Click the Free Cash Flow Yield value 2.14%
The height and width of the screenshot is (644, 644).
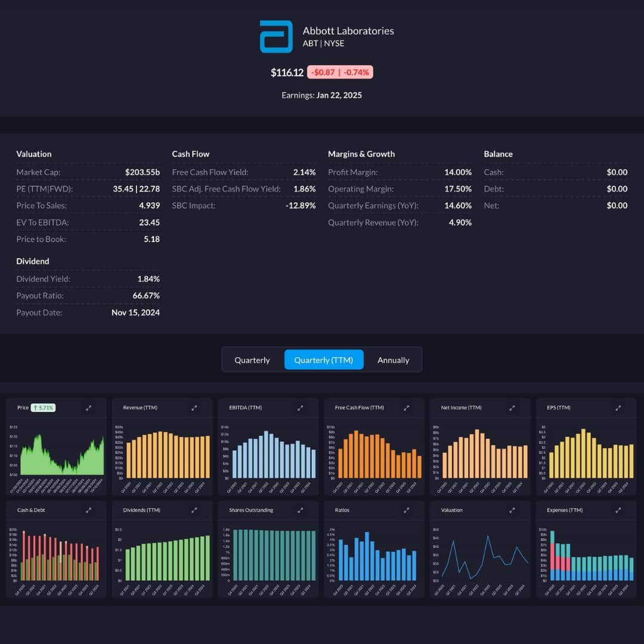pos(304,172)
